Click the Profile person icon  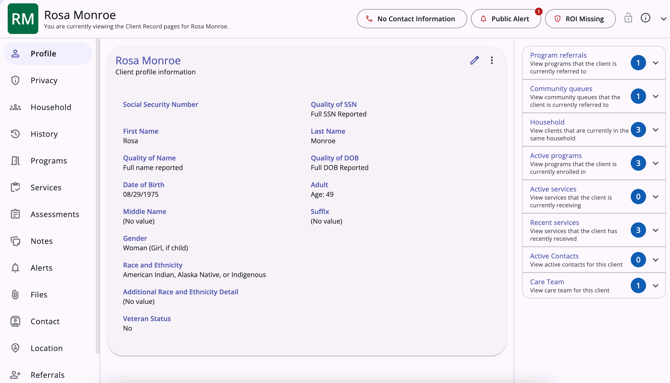coord(15,53)
